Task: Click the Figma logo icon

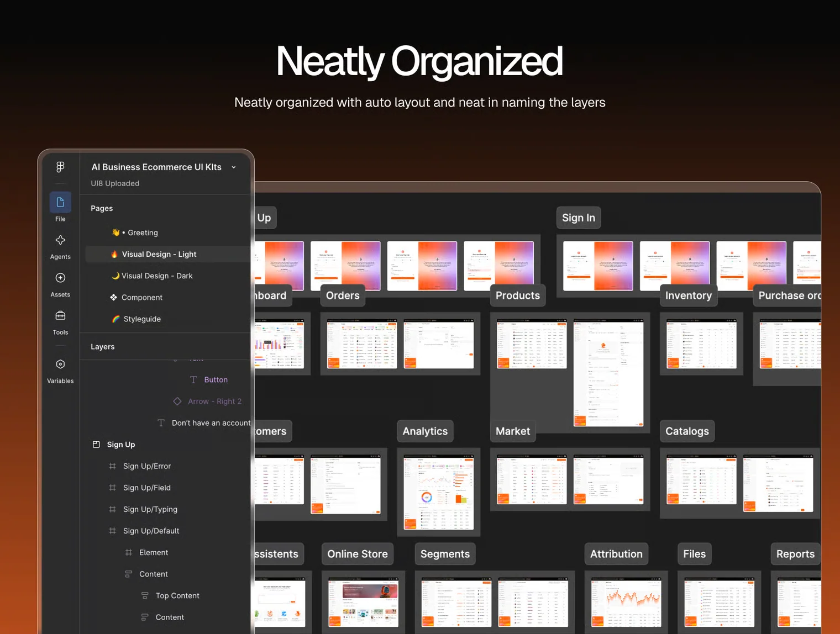Action: pos(60,167)
